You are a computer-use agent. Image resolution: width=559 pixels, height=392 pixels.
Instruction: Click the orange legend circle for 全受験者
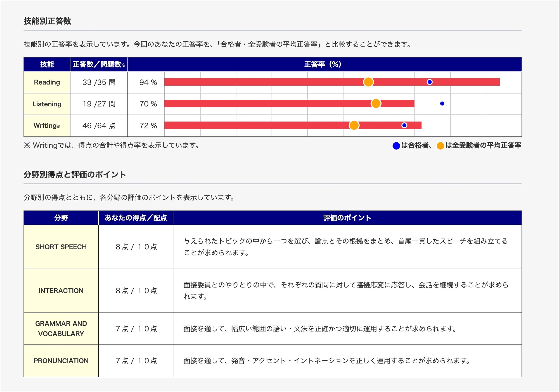440,146
